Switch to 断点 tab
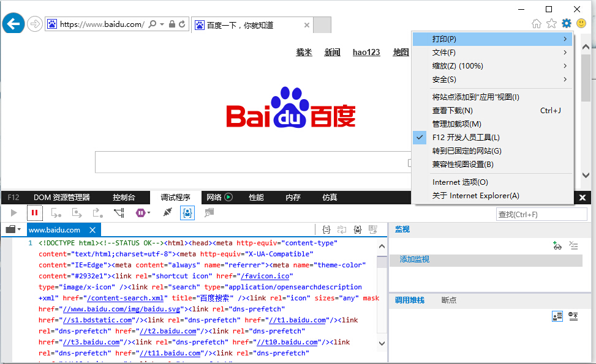Image resolution: width=596 pixels, height=364 pixels. 448,300
